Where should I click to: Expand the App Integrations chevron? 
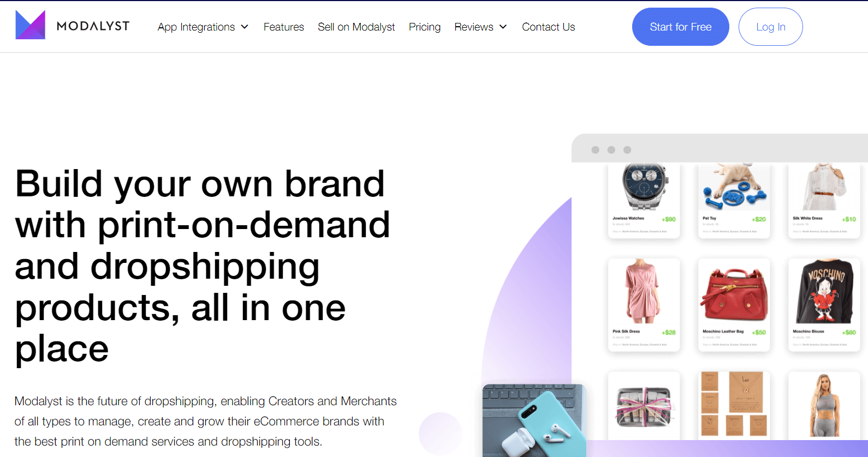tap(245, 27)
